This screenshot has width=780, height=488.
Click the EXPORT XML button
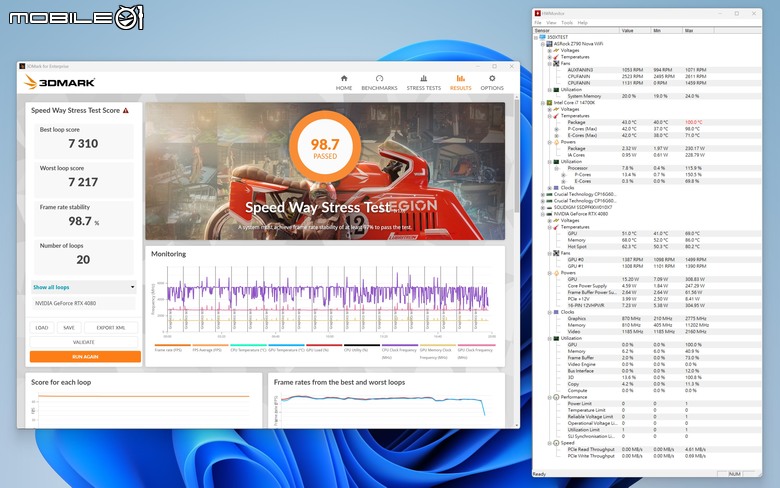pyautogui.click(x=111, y=328)
